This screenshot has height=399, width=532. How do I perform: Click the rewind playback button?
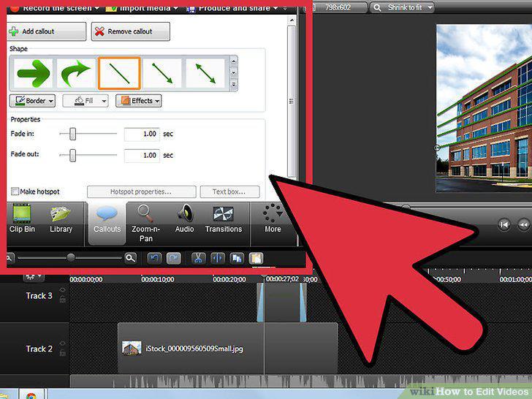pos(524,224)
